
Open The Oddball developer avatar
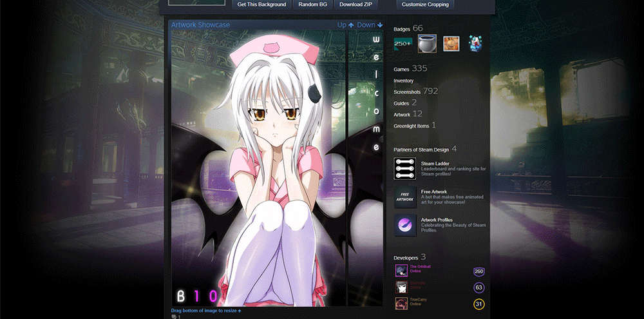click(401, 271)
